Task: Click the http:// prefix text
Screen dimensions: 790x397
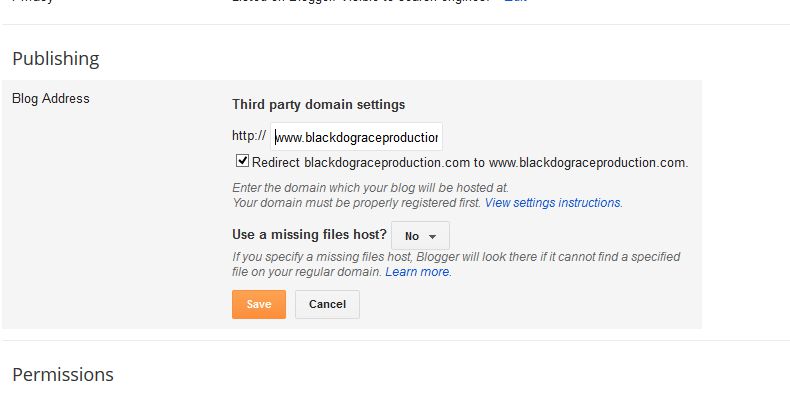Action: click(x=249, y=136)
